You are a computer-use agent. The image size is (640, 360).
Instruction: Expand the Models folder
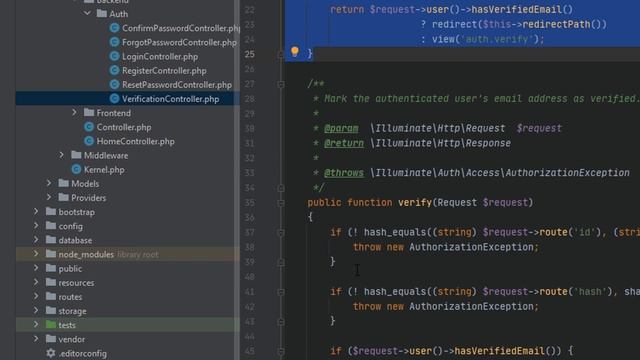(49, 183)
